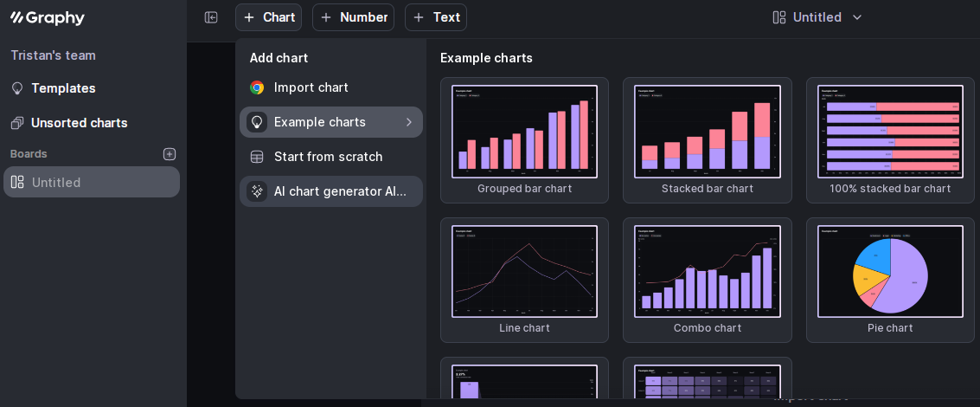Image resolution: width=980 pixels, height=407 pixels.
Task: Click the plus icon on Number button
Action: pyautogui.click(x=325, y=17)
